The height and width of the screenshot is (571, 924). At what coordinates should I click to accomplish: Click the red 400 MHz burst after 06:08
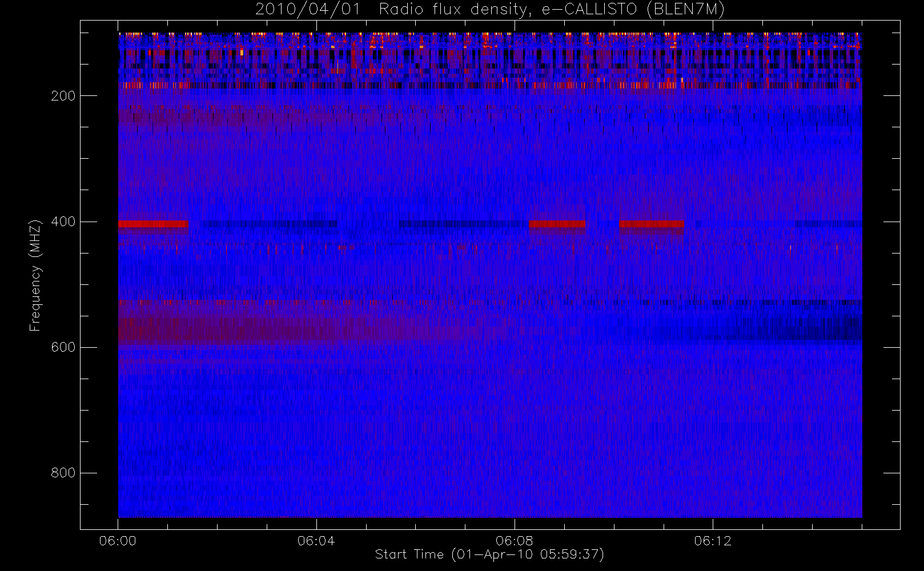pos(557,224)
